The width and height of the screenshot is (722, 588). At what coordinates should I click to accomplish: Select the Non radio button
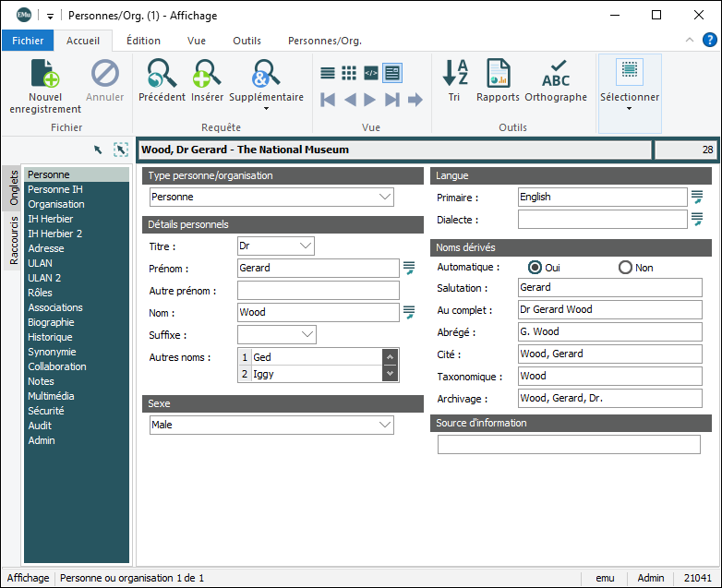(625, 267)
